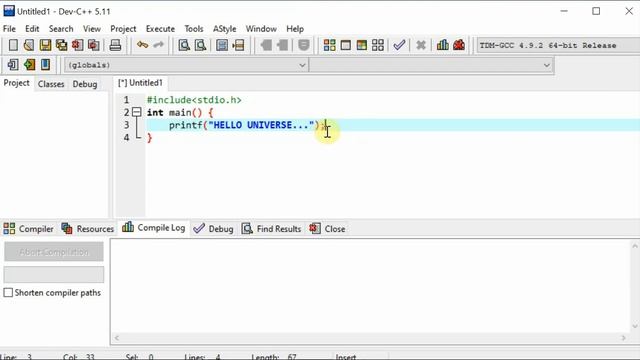The width and height of the screenshot is (640, 360).
Task: Click the "int main() {" line
Action: coord(180,113)
